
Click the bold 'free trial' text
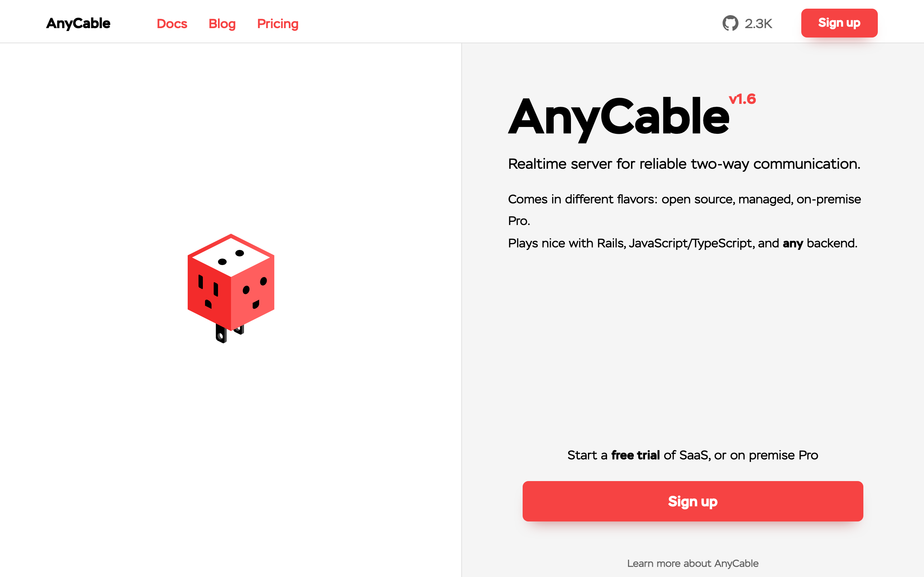(x=635, y=455)
